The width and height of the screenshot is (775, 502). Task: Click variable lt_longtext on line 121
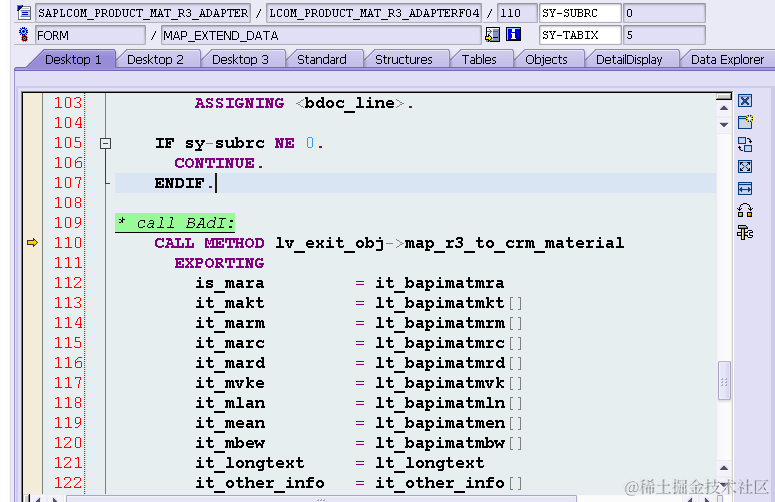pos(430,463)
